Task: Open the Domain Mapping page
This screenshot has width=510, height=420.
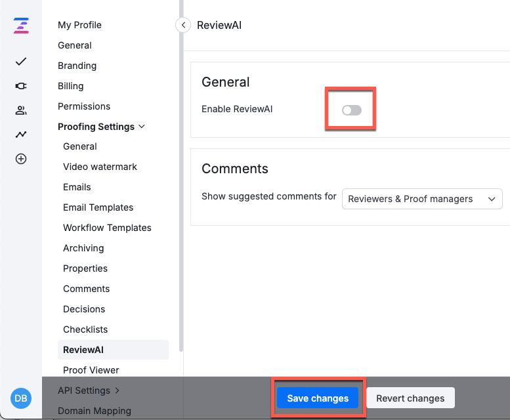Action: click(x=95, y=411)
